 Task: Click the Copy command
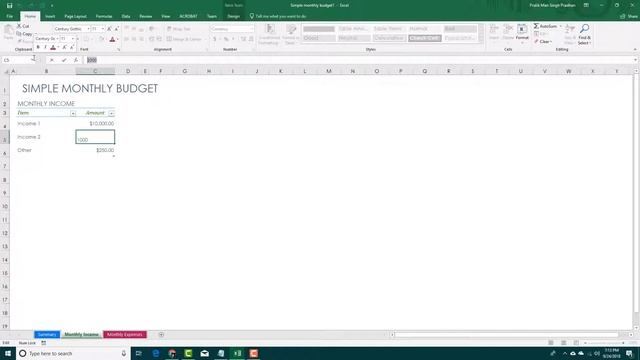24,33
